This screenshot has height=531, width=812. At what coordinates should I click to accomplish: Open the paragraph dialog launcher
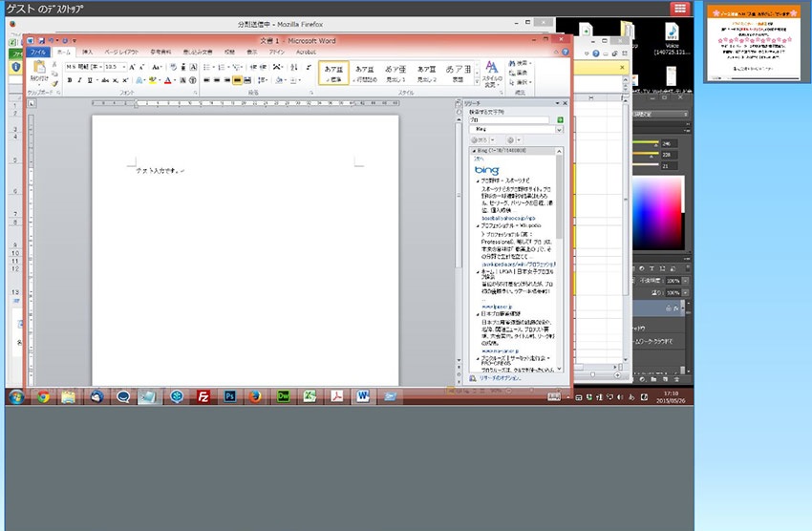point(311,93)
